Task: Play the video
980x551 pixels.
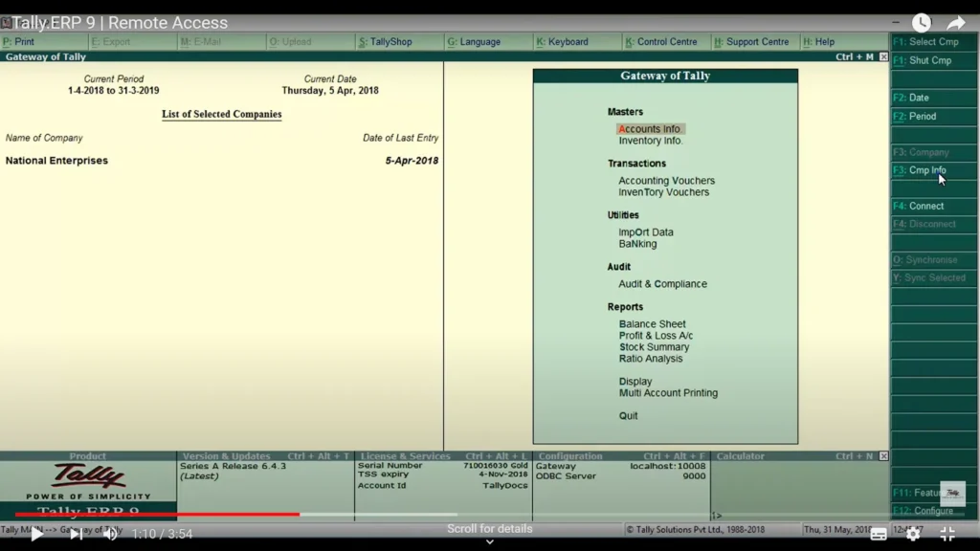Action: tap(37, 534)
